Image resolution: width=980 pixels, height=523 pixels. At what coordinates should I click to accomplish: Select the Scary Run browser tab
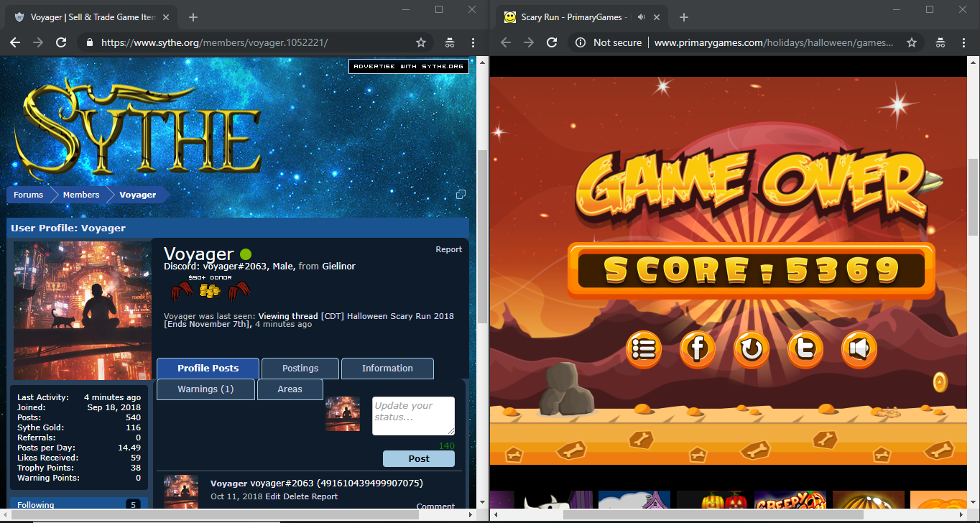[x=582, y=17]
